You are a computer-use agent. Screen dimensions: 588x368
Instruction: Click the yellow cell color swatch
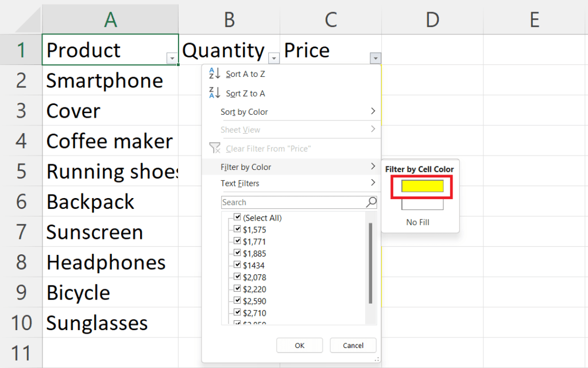click(421, 186)
